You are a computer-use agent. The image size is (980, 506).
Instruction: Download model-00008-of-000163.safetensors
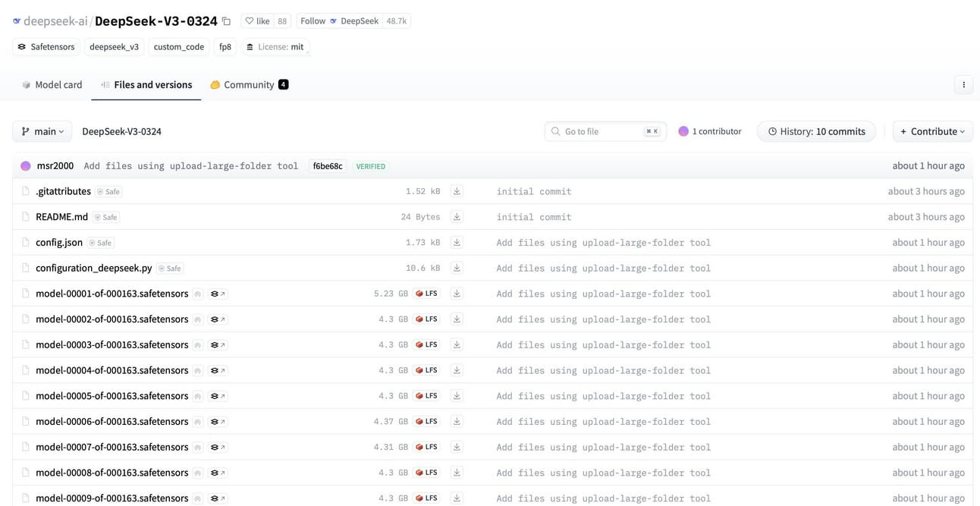pyautogui.click(x=457, y=473)
